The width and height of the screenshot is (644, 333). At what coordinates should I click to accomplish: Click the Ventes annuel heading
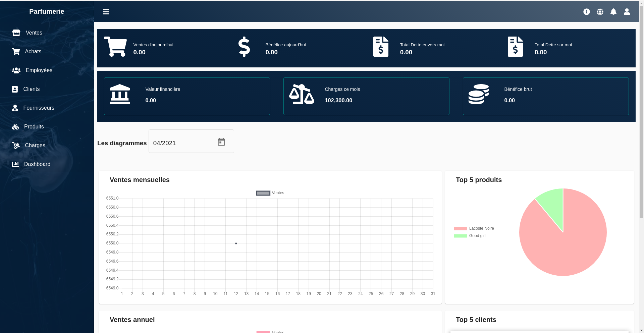[x=132, y=320]
